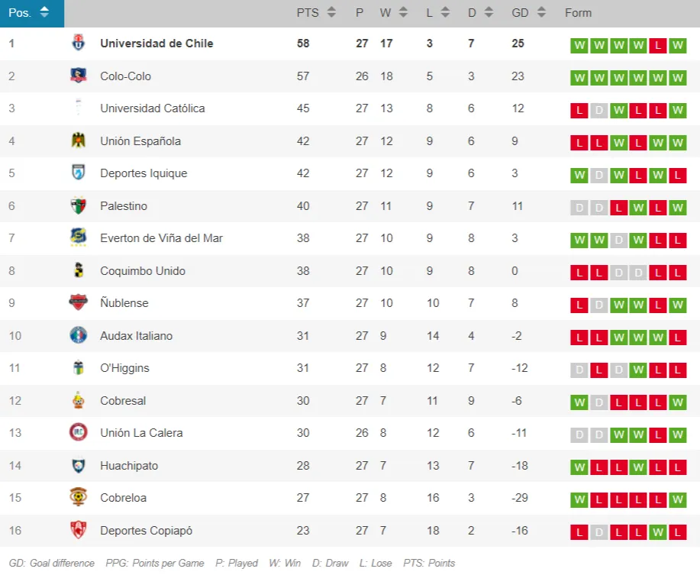Open the Universidad Católica team link
This screenshot has width=700, height=588.
click(x=152, y=108)
